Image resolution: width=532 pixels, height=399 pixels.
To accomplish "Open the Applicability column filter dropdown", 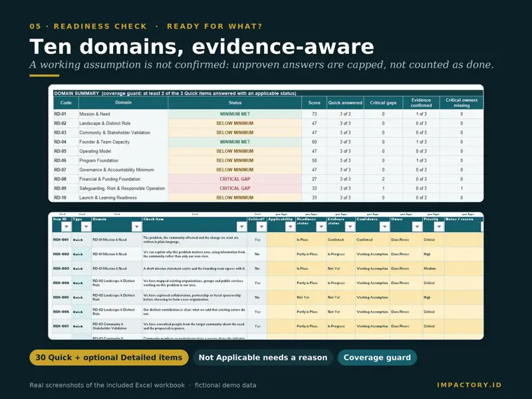I will pyautogui.click(x=290, y=226).
